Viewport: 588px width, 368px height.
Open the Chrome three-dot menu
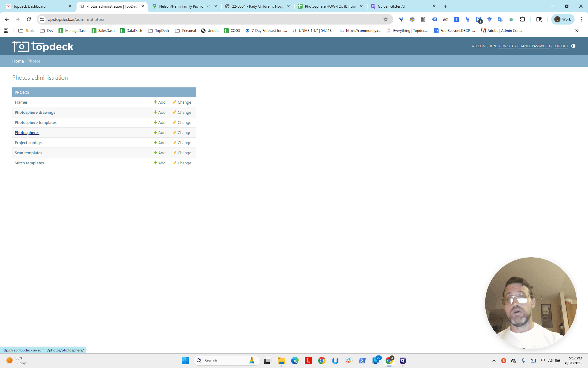pyautogui.click(x=581, y=19)
